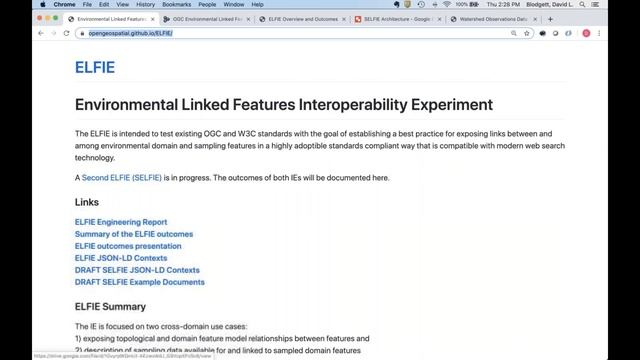Open the Chrome application menu
Viewport: 640px width, 360px height.
coord(64,4)
